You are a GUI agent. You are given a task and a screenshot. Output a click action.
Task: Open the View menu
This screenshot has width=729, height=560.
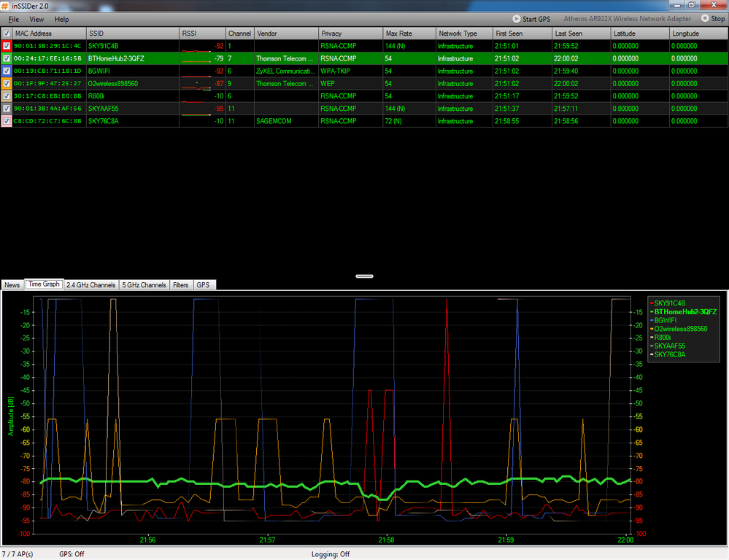pos(36,20)
